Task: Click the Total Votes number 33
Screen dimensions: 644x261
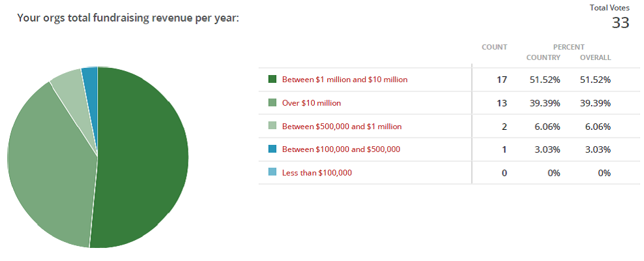Action: click(x=620, y=23)
